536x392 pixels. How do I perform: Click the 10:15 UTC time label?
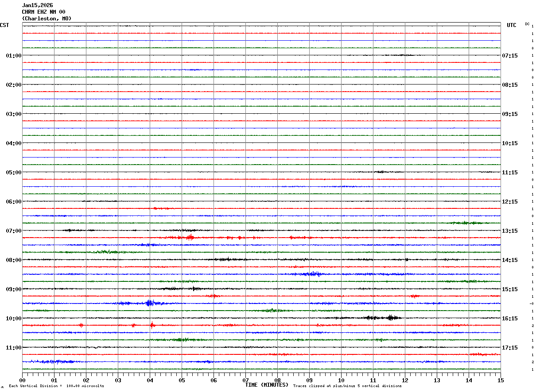(x=510, y=143)
